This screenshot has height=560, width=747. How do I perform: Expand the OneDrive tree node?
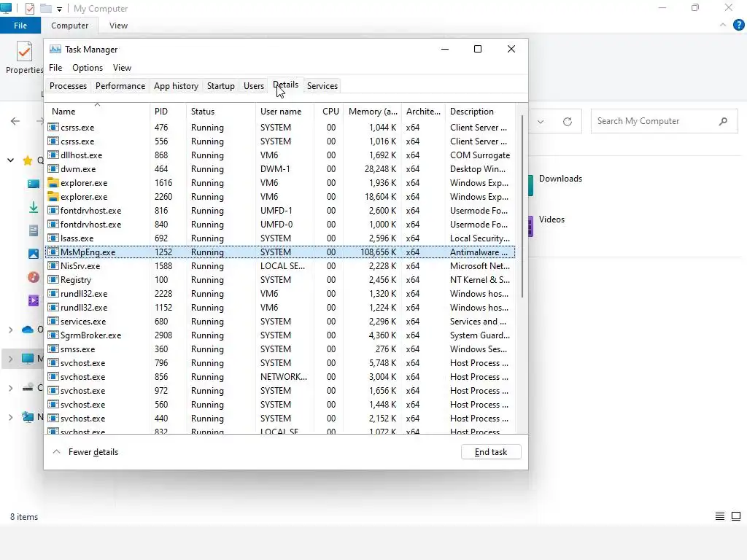10,330
